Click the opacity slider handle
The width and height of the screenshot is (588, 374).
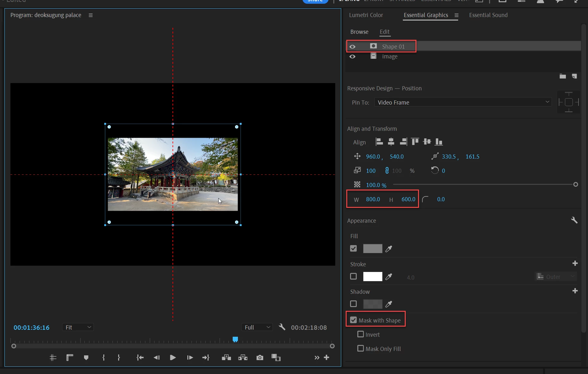tap(576, 184)
